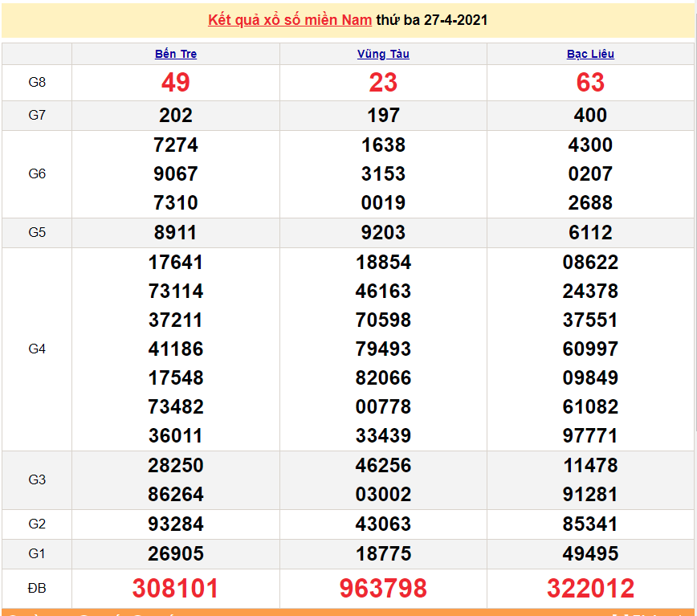Select G2 number 93284
This screenshot has height=616, width=697.
[x=176, y=524]
